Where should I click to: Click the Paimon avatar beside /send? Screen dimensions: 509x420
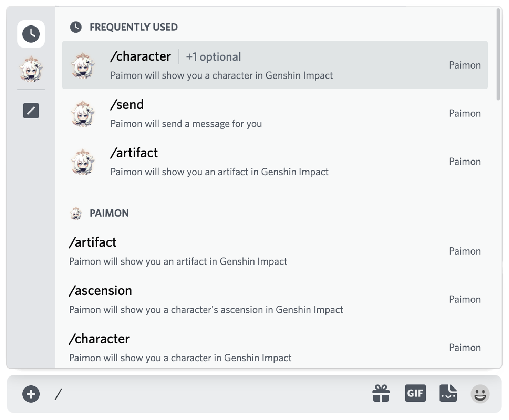[x=83, y=113]
